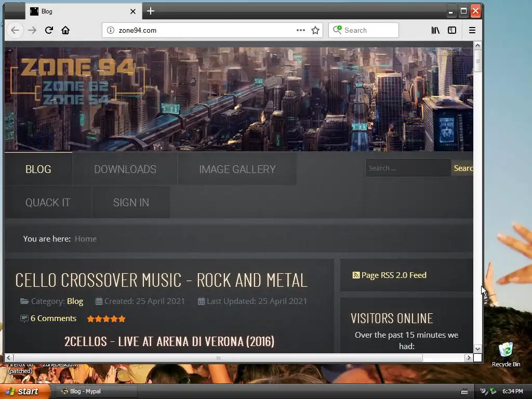Toggle the browser sidebar icon
The image size is (532, 399).
(x=452, y=30)
